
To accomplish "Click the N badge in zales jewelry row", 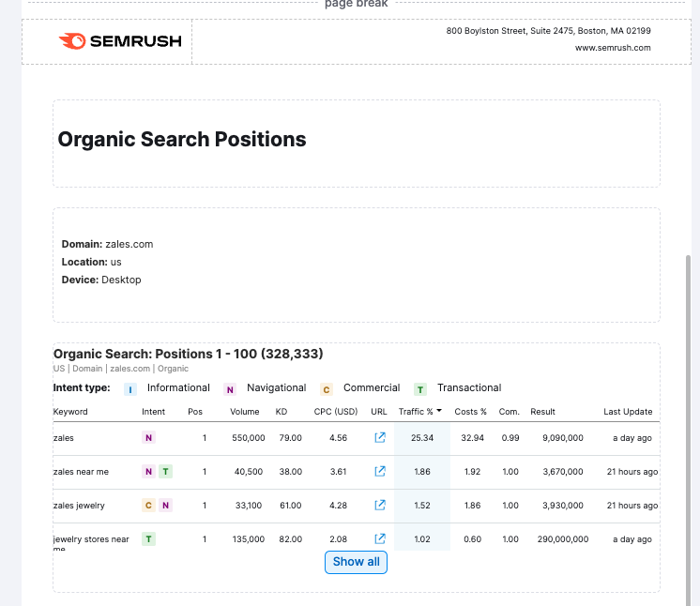I will 166,505.
